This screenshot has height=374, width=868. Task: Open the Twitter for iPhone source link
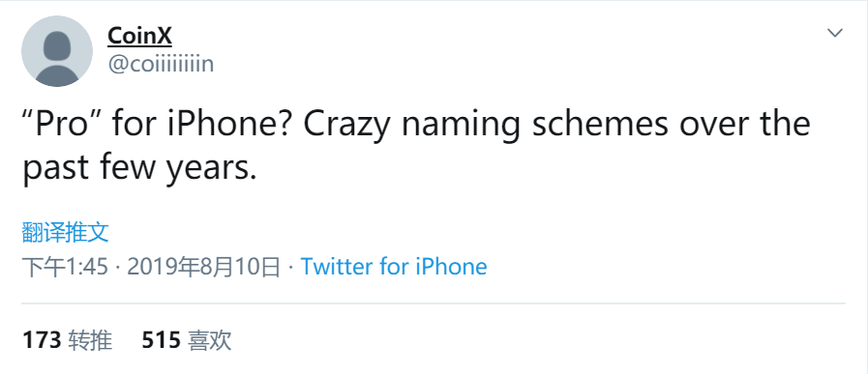point(394,267)
